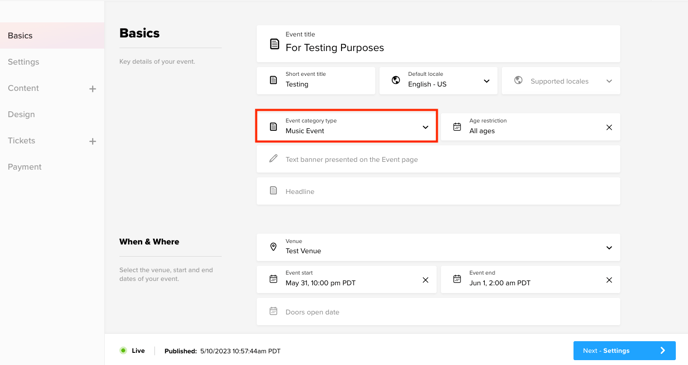Screen dimensions: 688x365
Task: Click the document icon beside Event title
Action: tap(274, 44)
